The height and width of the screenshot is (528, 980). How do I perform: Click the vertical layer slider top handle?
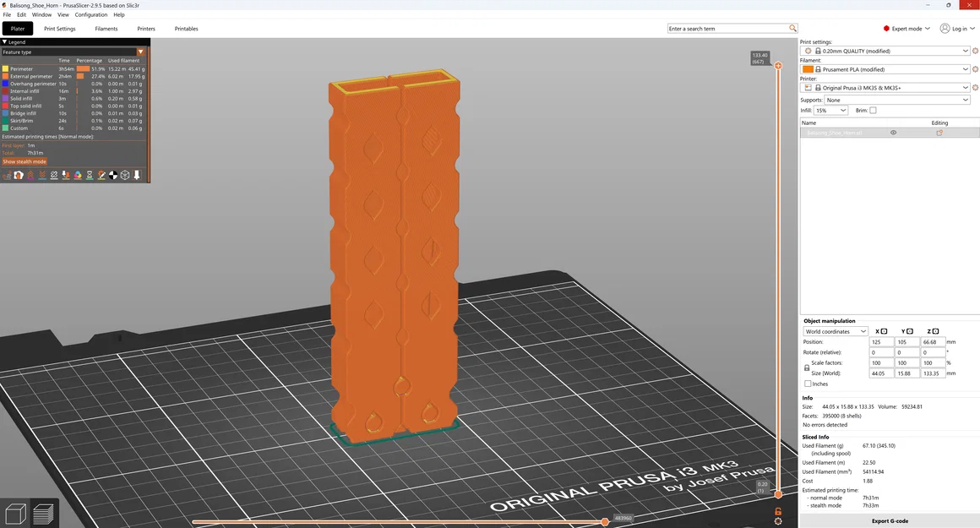[778, 65]
